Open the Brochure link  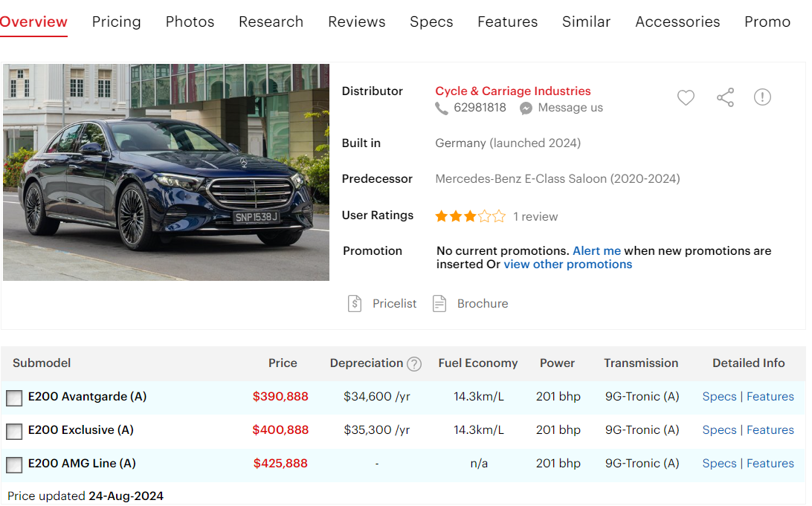(483, 304)
